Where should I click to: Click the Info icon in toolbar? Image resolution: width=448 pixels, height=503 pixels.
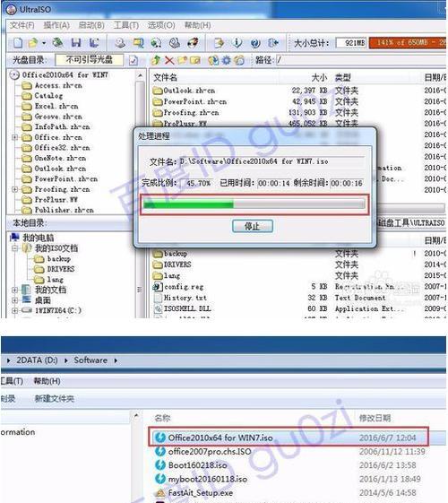point(237,43)
